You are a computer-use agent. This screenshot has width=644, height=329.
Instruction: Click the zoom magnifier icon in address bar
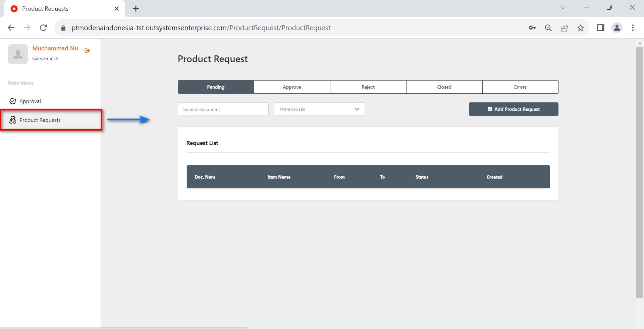pos(548,28)
